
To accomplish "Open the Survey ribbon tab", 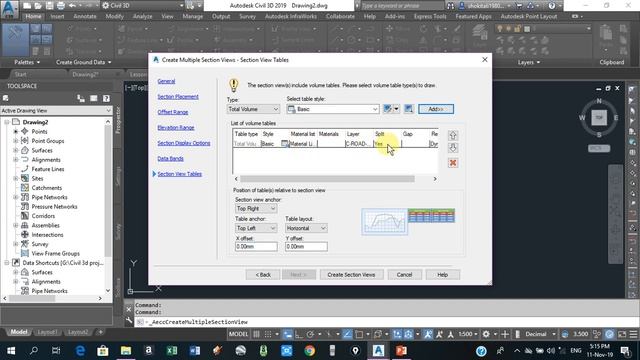I will (x=247, y=16).
